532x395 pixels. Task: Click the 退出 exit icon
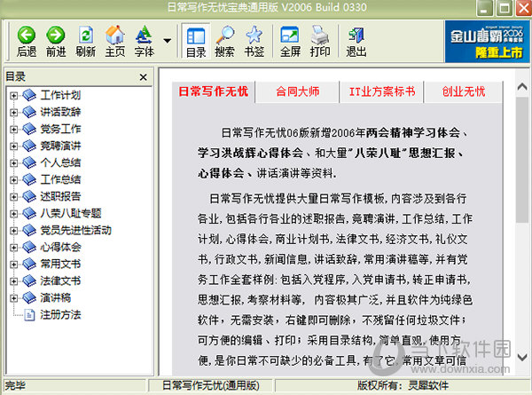[356, 36]
